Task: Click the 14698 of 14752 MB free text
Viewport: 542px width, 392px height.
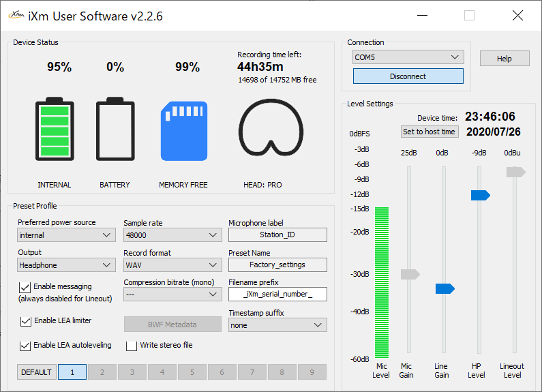Action: pos(277,80)
